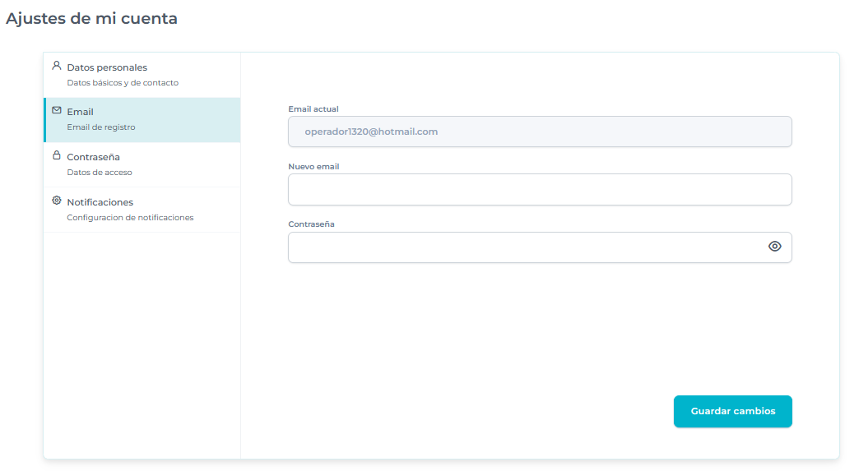Click the 'Ajustes de mi cuenta' heading
This screenshot has height=471, width=868.
(x=91, y=18)
